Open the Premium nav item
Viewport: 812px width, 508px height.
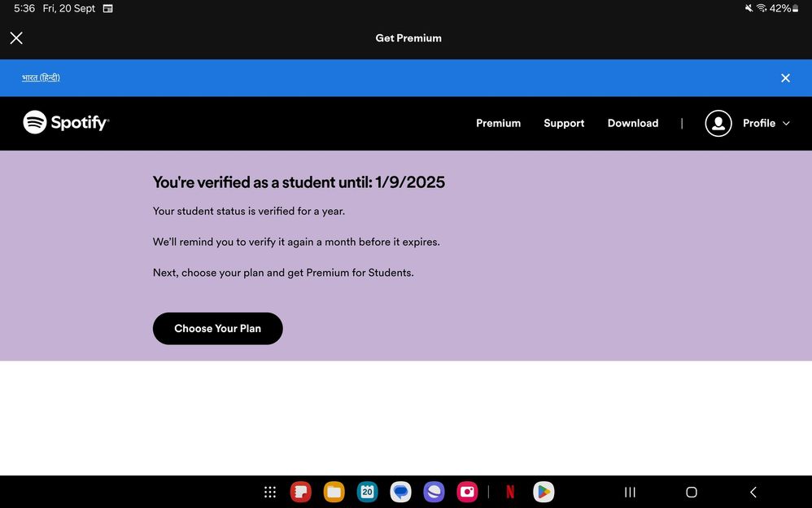[498, 124]
